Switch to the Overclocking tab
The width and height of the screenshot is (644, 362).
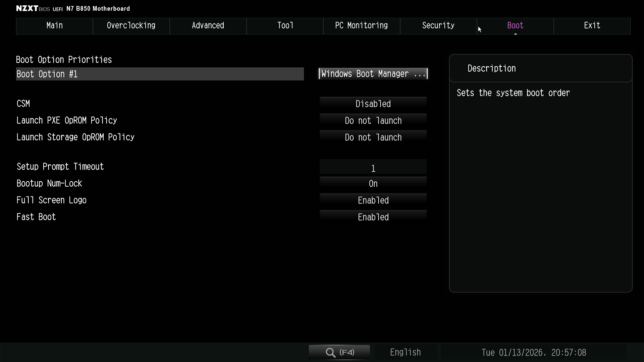pos(131,26)
